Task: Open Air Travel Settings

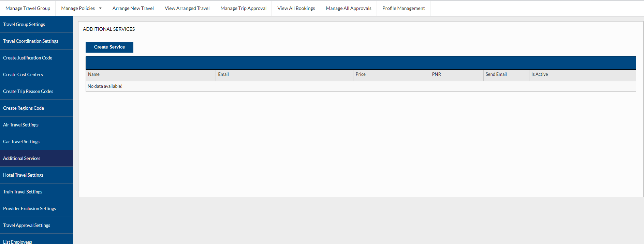Action: (36, 125)
